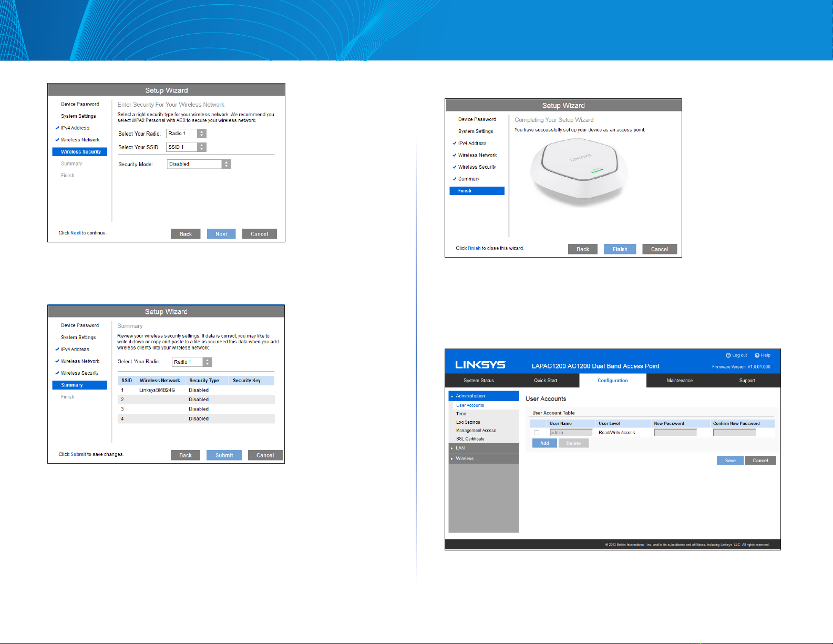Open the Select Your SSID dropdown
The height and width of the screenshot is (644, 833).
click(x=186, y=147)
